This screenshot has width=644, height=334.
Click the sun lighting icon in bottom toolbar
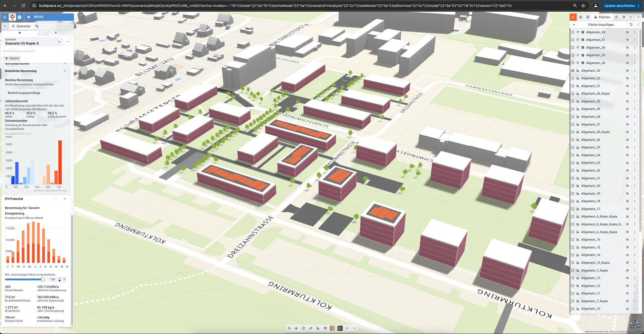(x=289, y=328)
